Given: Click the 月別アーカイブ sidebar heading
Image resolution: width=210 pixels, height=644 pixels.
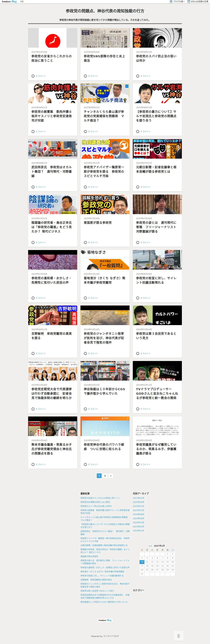Looking at the screenshot, I should coord(141,494).
